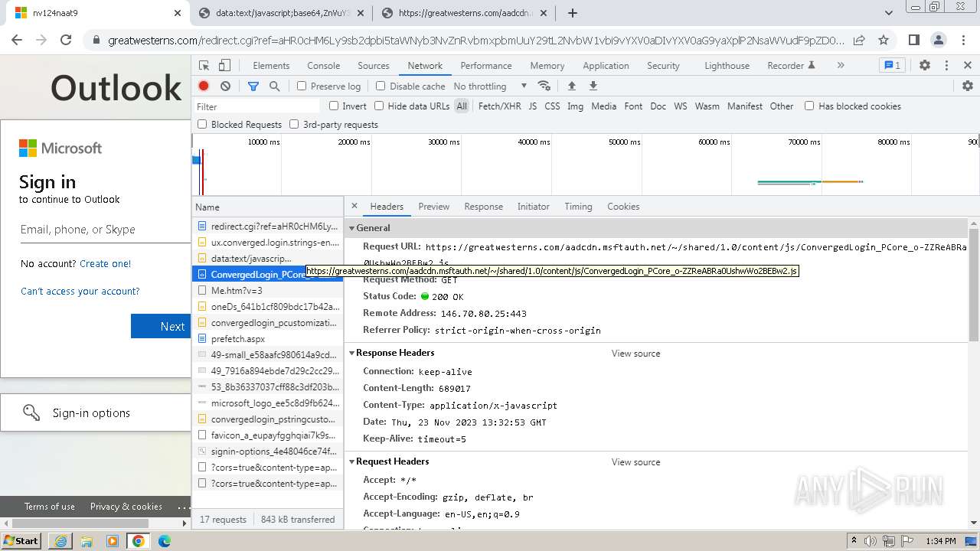Viewport: 980px width, 551px height.
Task: Enable Preserve log checkbox
Action: pos(302,86)
